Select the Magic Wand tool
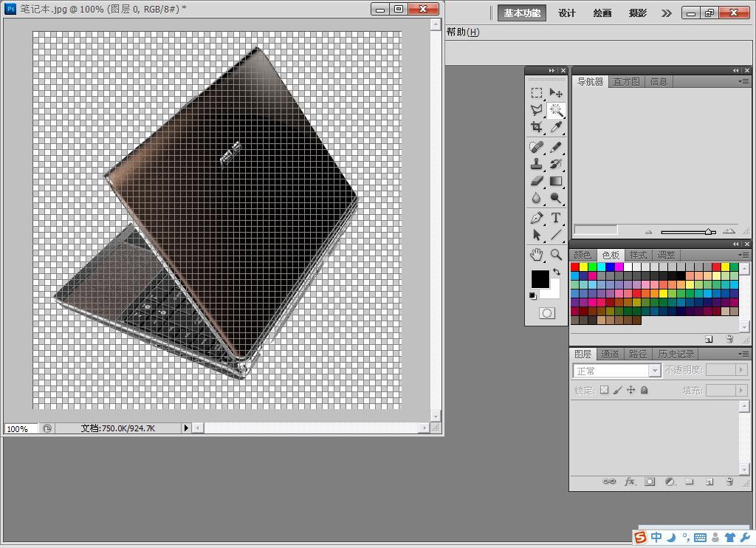Image resolution: width=756 pixels, height=548 pixels. click(556, 110)
